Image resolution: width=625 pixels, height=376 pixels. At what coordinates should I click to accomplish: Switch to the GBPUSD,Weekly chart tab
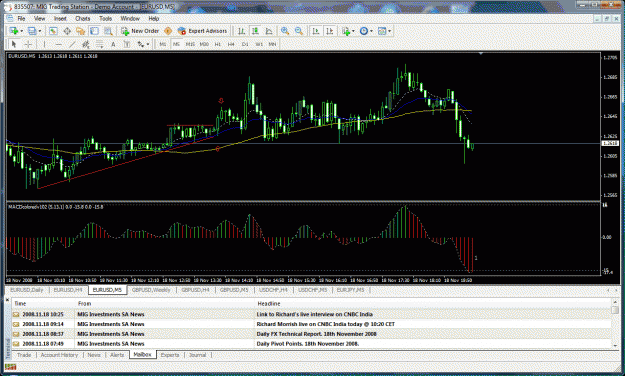pyautogui.click(x=151, y=290)
